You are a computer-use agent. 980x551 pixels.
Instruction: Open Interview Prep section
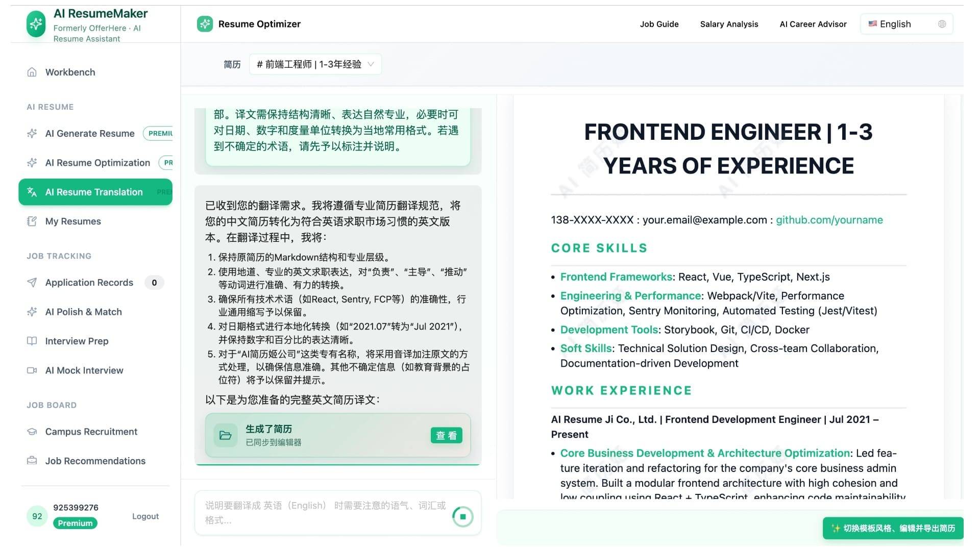[x=76, y=341]
